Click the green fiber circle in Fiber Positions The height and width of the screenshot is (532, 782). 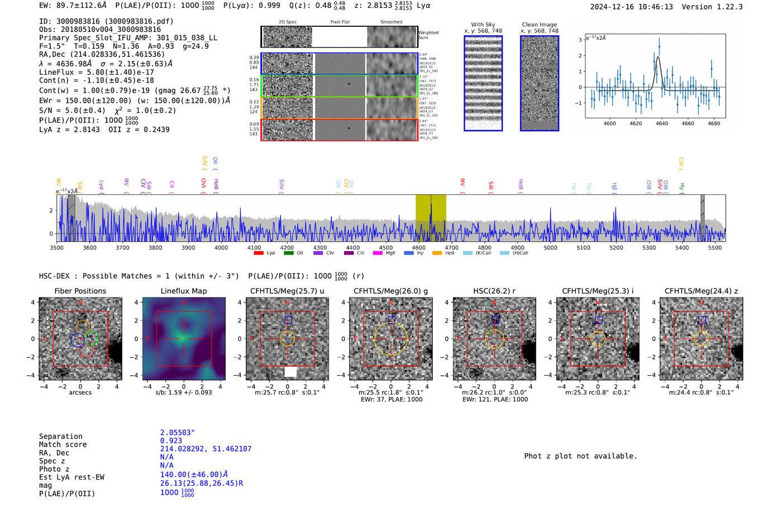91,338
